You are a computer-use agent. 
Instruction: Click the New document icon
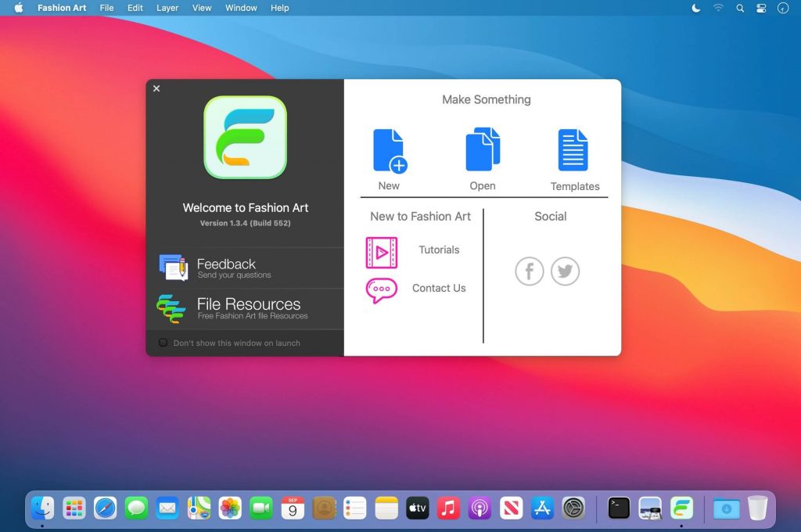tap(389, 151)
